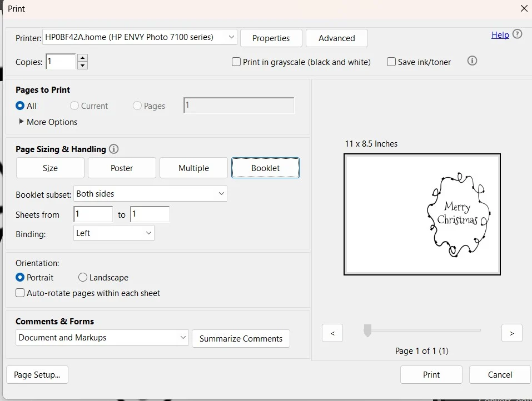The width and height of the screenshot is (532, 401).
Task: Click the Sheets from input field
Action: click(93, 214)
